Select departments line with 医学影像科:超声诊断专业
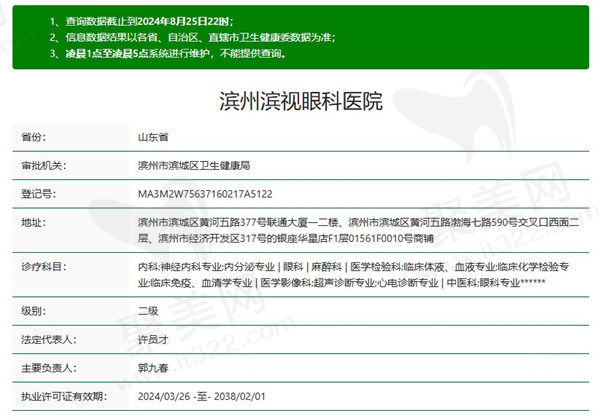The width and height of the screenshot is (600, 418). tap(341, 283)
